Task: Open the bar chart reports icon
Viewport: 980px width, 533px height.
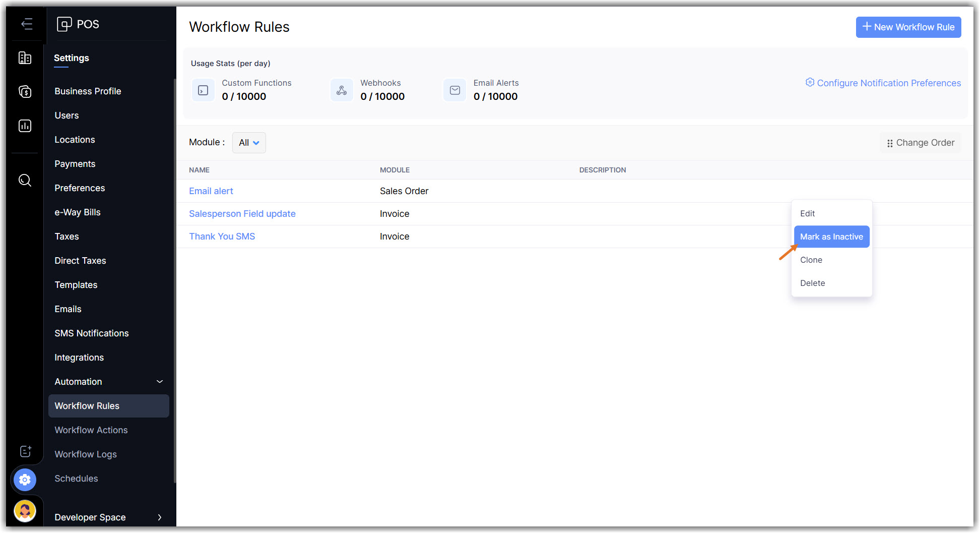Action: click(x=25, y=126)
